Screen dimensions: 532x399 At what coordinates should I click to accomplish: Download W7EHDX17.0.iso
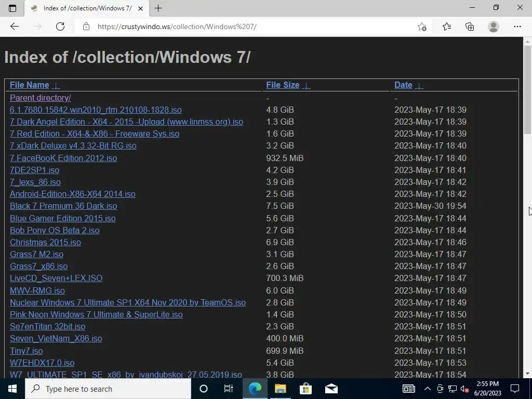tap(42, 363)
